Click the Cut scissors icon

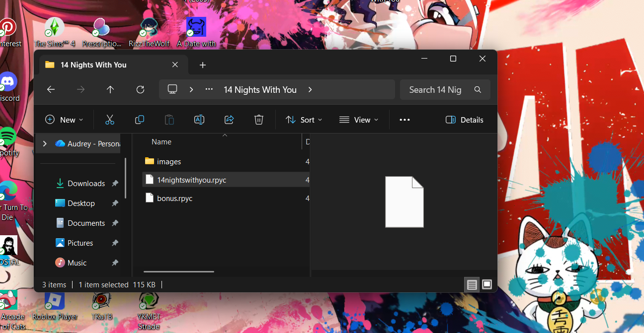[x=110, y=120]
